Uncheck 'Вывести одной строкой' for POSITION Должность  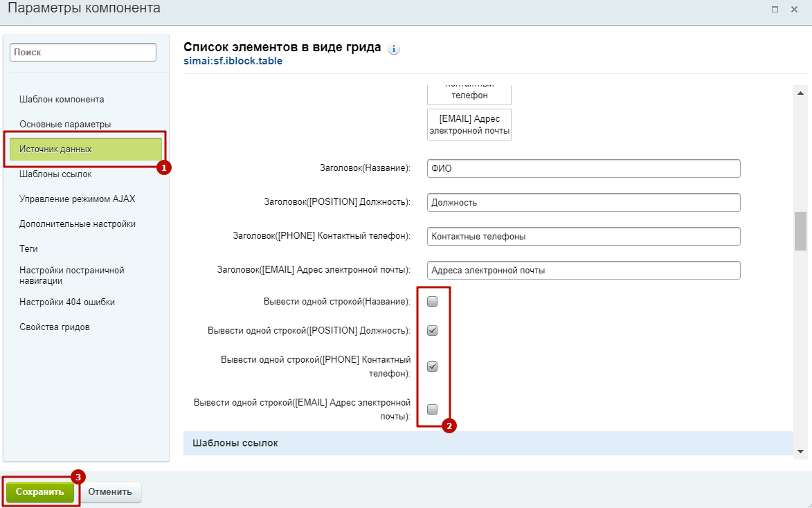pyautogui.click(x=433, y=331)
